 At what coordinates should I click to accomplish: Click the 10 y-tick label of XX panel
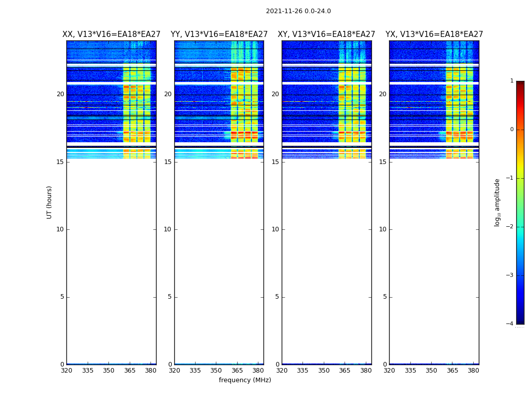click(60, 229)
